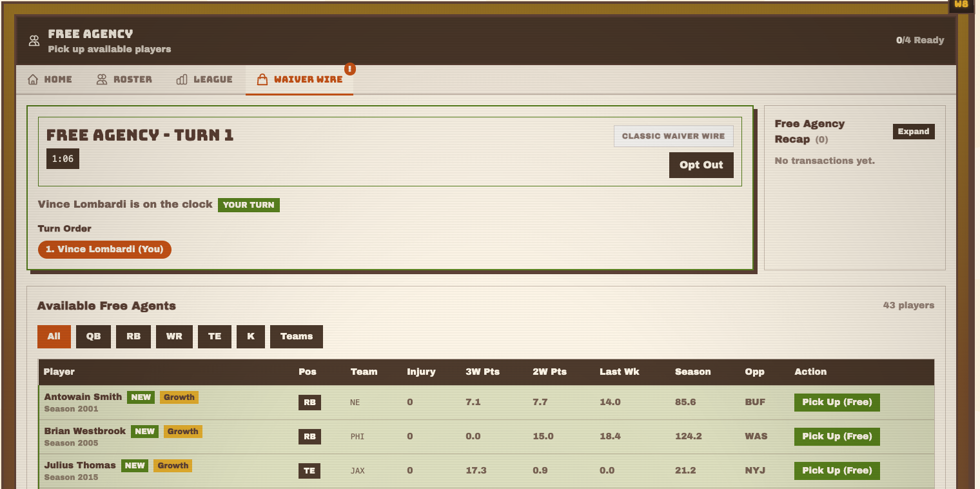Enable the K position filter
The height and width of the screenshot is (489, 980).
pos(251,336)
